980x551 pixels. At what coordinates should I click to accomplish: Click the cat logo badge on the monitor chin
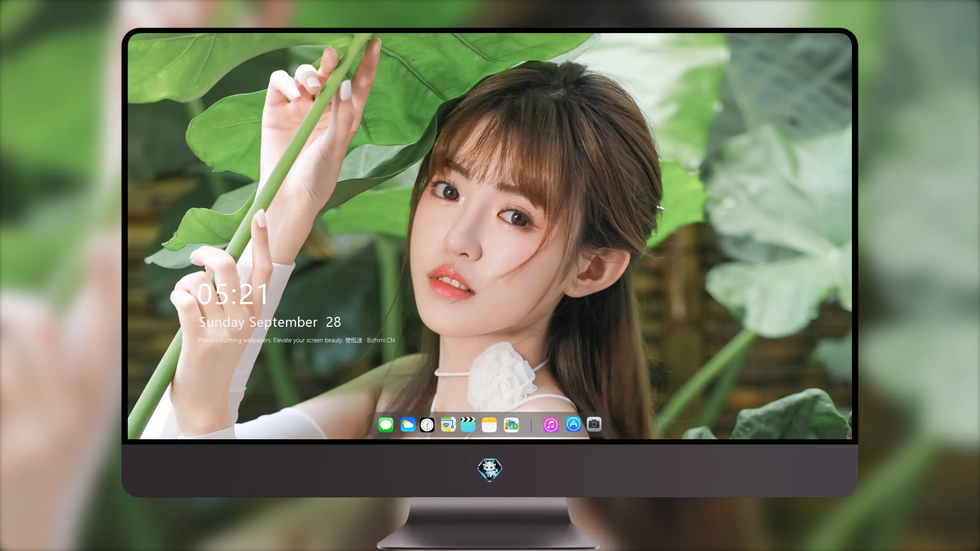tap(490, 470)
